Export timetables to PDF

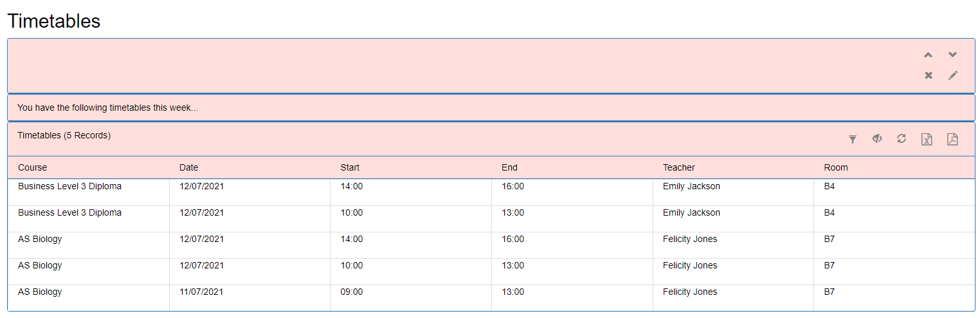tap(952, 139)
